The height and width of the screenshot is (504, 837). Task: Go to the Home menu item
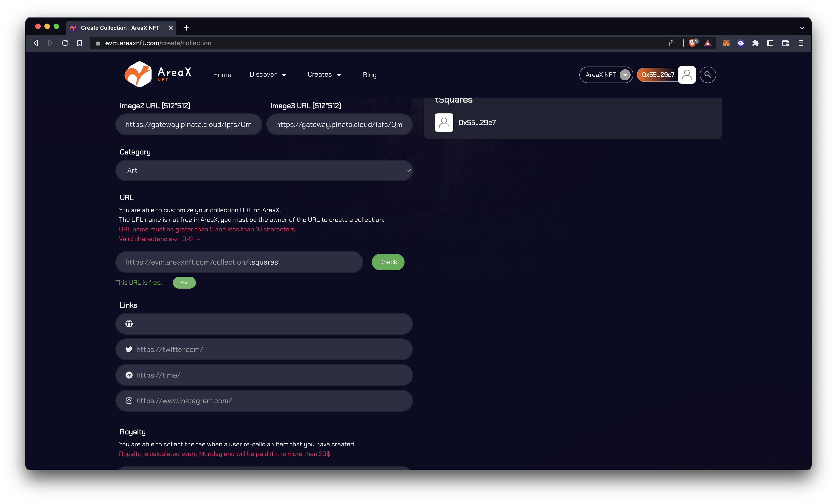(222, 75)
